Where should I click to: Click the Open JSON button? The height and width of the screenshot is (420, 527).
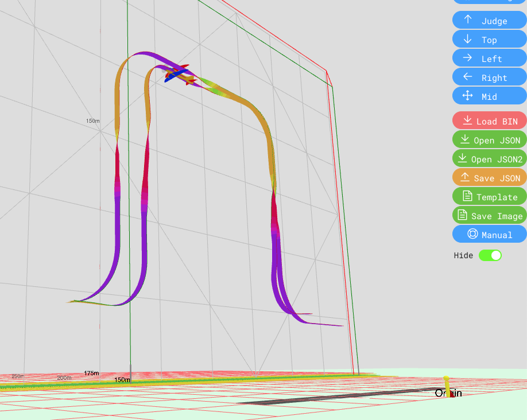pos(490,140)
